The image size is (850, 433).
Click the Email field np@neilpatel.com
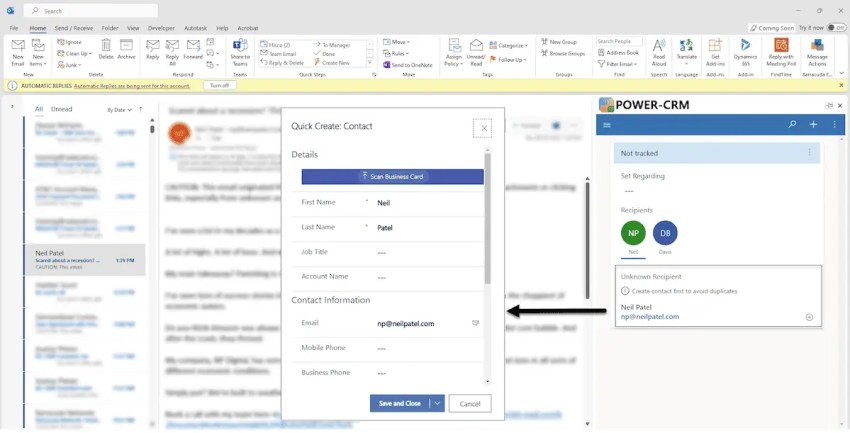pyautogui.click(x=406, y=324)
